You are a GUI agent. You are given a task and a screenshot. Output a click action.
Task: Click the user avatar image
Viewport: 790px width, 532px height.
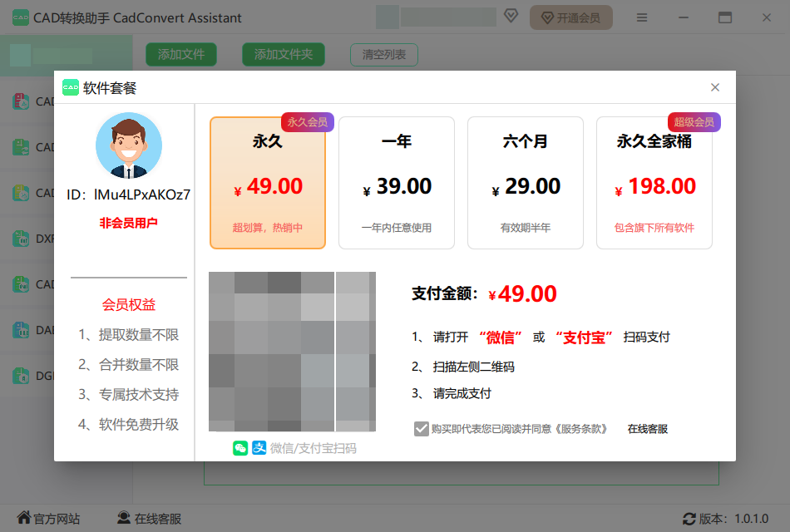(129, 145)
